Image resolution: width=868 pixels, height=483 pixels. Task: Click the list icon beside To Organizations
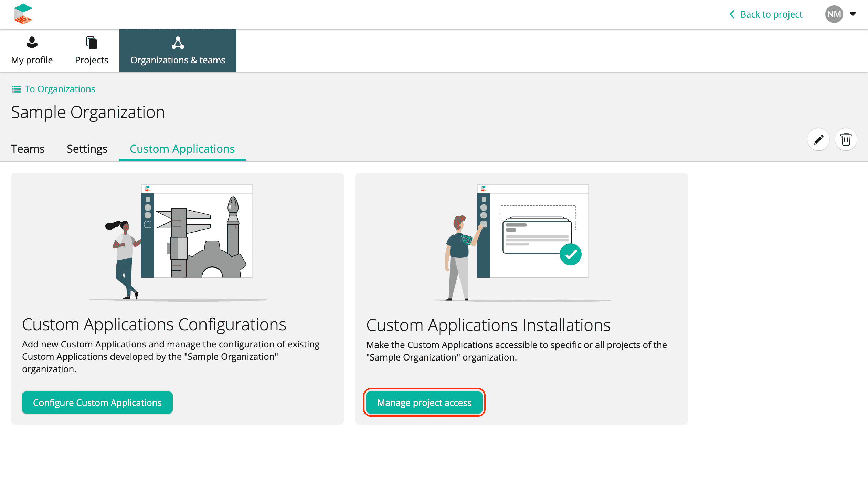[16, 89]
